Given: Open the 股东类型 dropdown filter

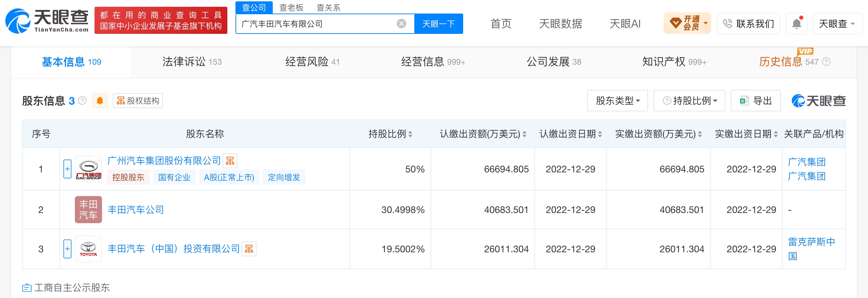Looking at the screenshot, I should tap(618, 101).
